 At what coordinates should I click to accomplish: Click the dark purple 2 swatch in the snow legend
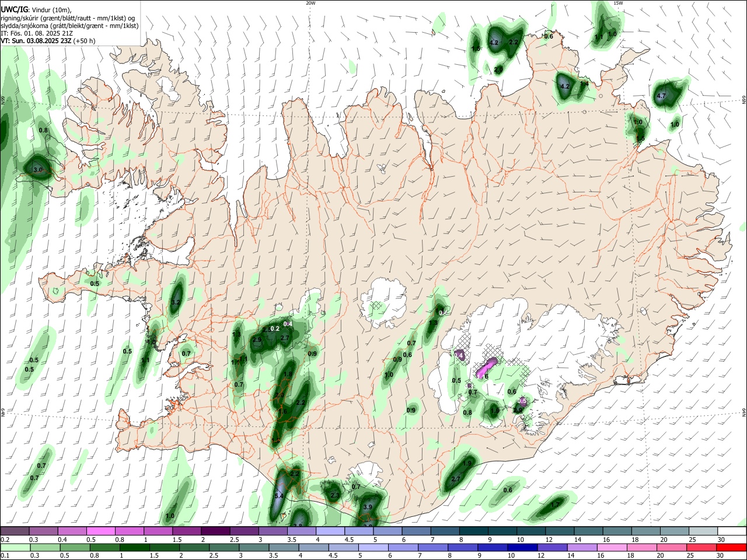[215, 531]
